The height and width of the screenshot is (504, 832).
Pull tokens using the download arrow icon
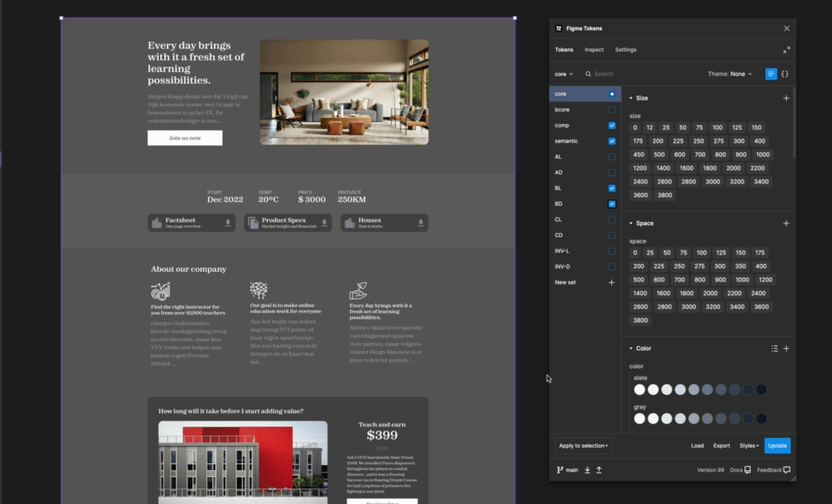pos(588,470)
